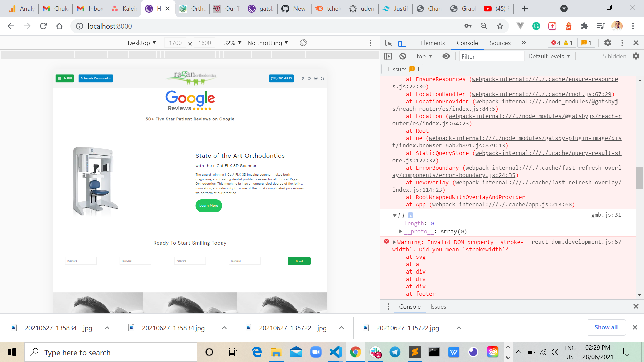
Task: Open the top JavaScript context dropdown
Action: 424,56
